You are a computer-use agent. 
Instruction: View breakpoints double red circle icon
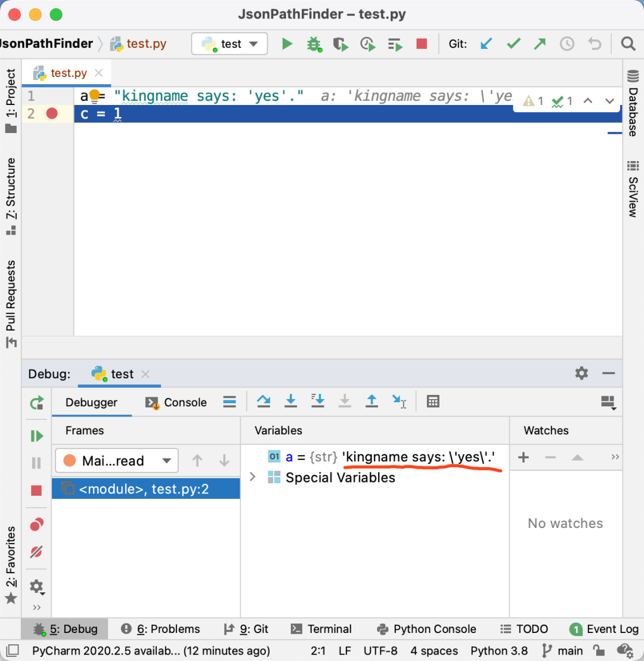tap(36, 524)
